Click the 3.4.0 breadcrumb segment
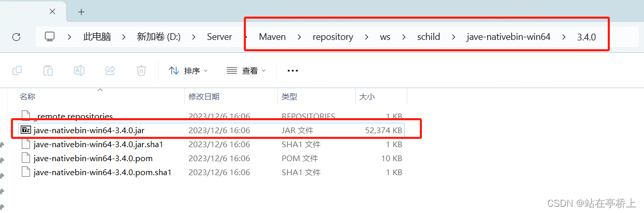The height and width of the screenshot is (213, 644). coord(587,37)
